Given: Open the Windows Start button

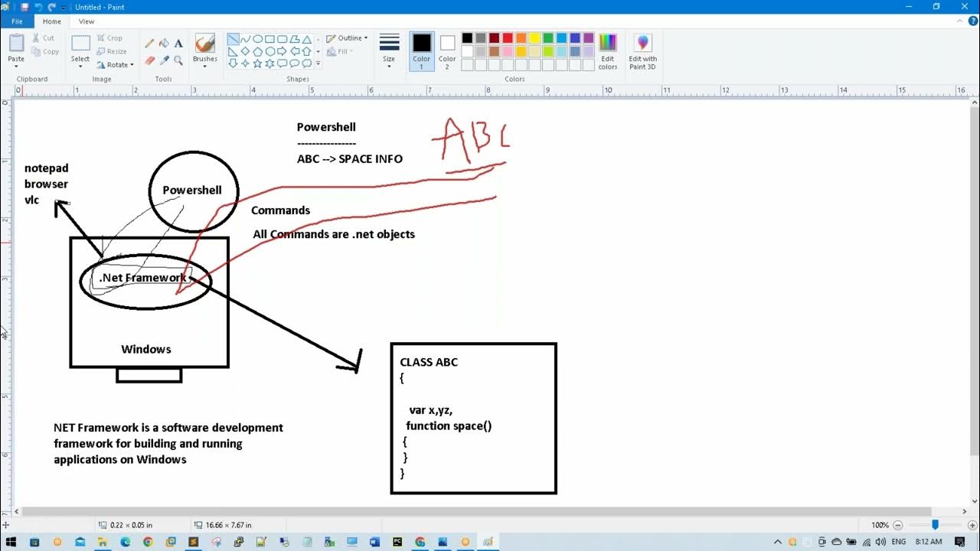Looking at the screenshot, I should tap(11, 542).
